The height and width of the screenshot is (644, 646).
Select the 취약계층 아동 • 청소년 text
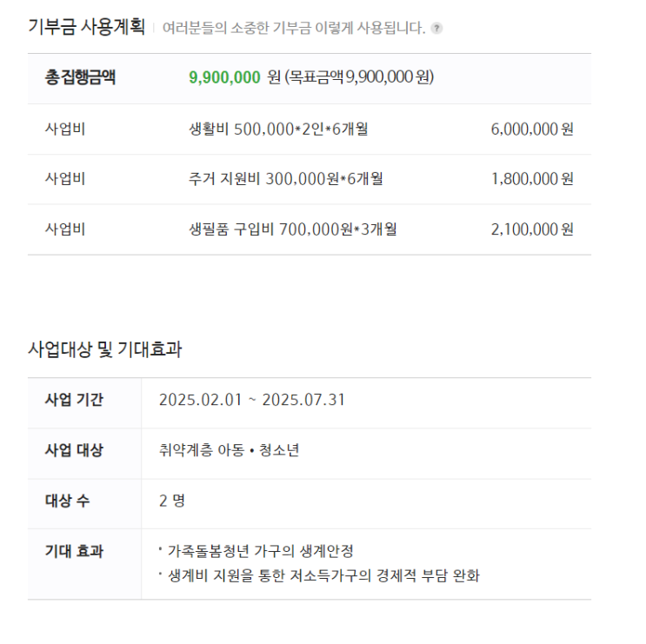pos(229,450)
